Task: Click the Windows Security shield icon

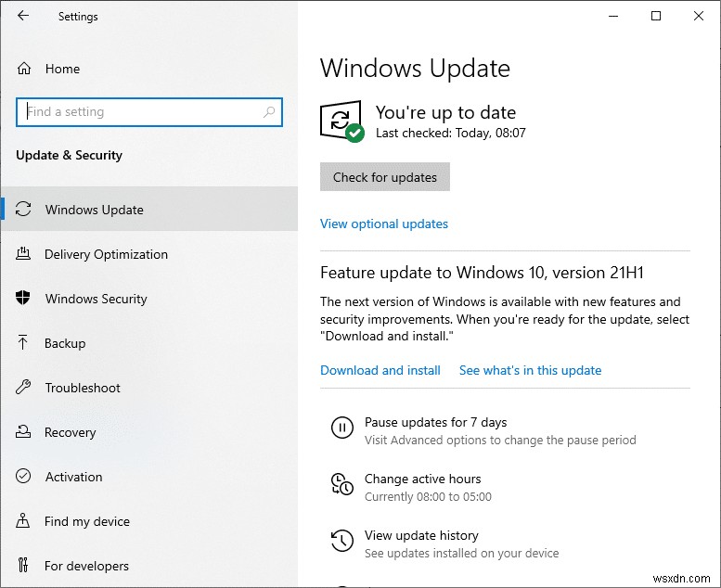Action: 24,299
